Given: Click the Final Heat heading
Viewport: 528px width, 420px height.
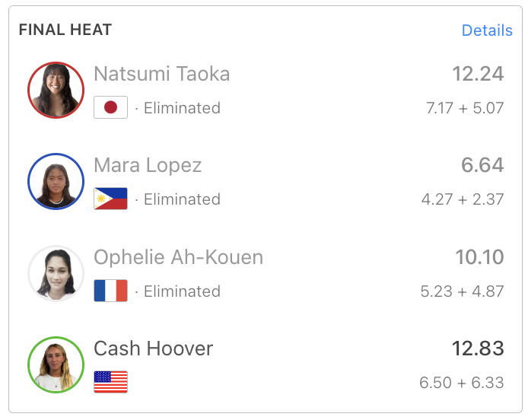Looking at the screenshot, I should (x=65, y=30).
